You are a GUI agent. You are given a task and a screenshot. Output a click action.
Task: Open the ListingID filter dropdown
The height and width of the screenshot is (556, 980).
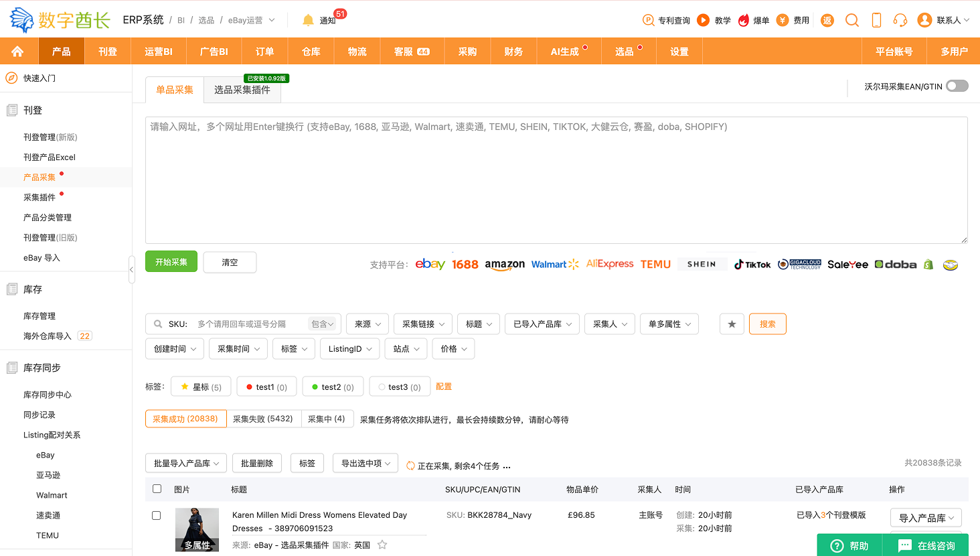tap(350, 349)
